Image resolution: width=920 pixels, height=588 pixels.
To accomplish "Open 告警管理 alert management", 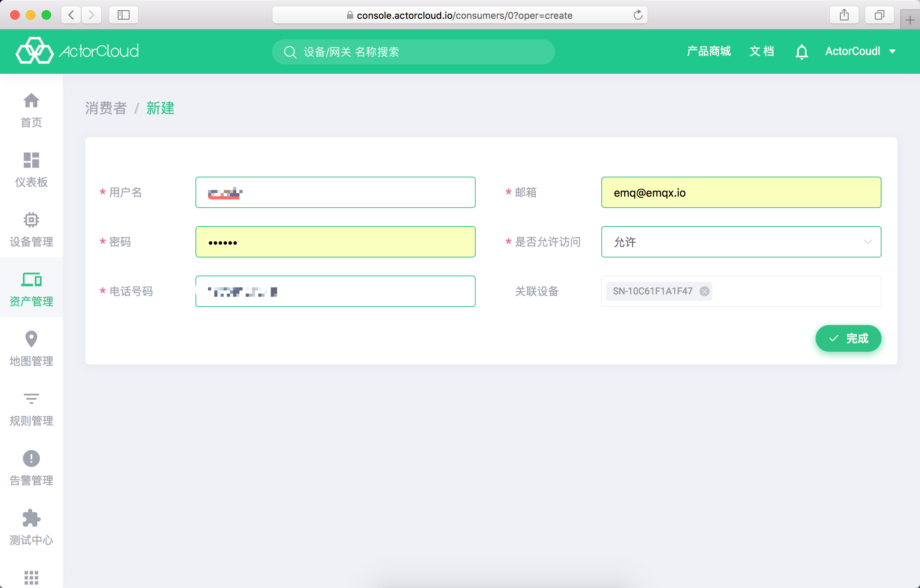I will click(31, 468).
